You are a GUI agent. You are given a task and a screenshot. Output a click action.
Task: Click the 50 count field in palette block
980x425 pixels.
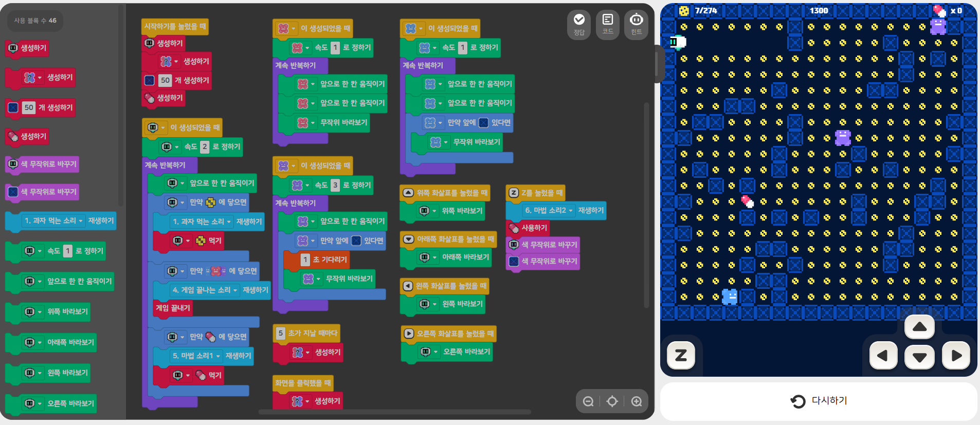pos(29,108)
